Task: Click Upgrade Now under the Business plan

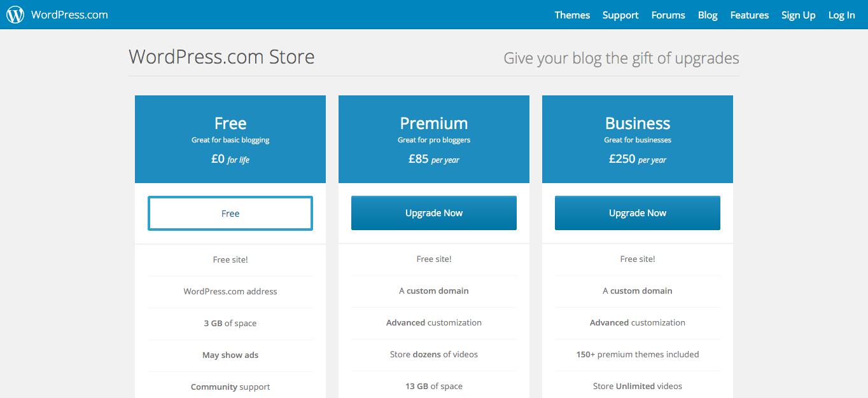Action: pos(637,212)
